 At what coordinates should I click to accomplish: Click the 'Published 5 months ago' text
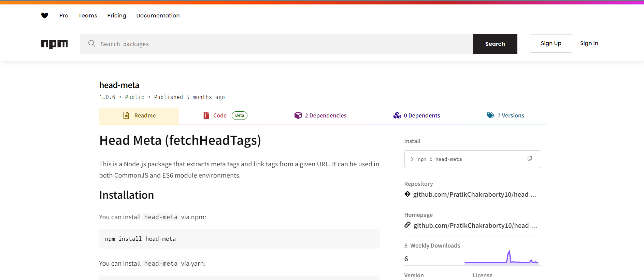click(x=189, y=97)
